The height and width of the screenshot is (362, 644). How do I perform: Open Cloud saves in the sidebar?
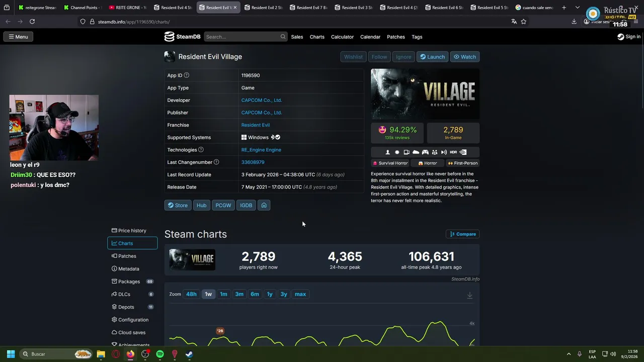[132, 332]
